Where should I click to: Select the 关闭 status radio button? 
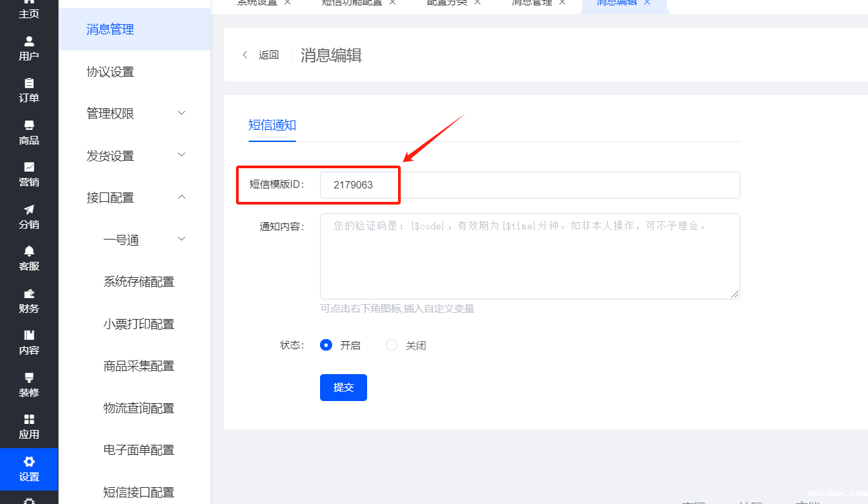(392, 345)
